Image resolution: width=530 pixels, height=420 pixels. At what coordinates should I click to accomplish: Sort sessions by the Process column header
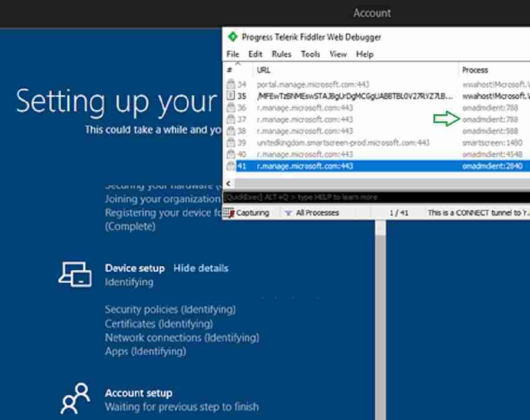[x=475, y=70]
